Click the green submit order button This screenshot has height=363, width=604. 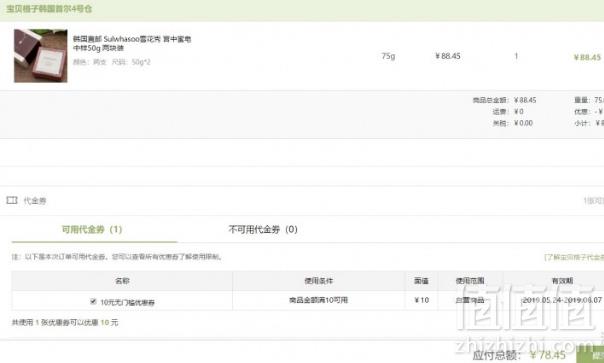[x=591, y=355]
